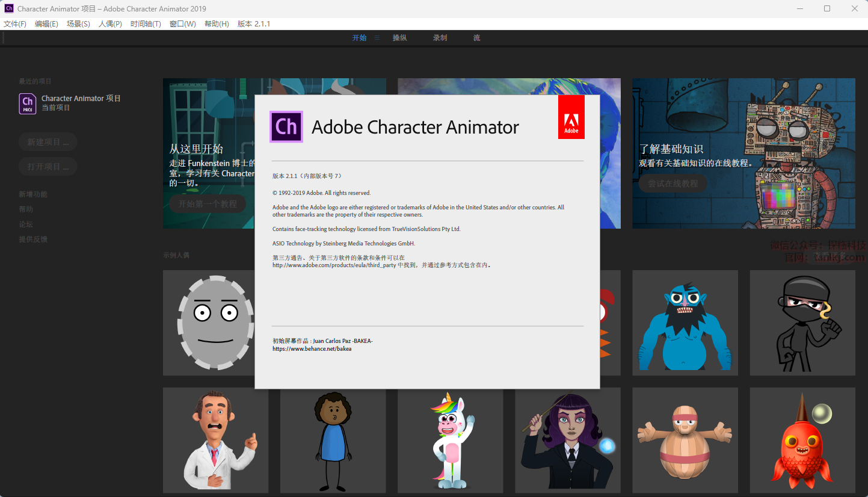Image resolution: width=868 pixels, height=497 pixels.
Task: Open the 新增功能 link in sidebar
Action: coord(33,194)
